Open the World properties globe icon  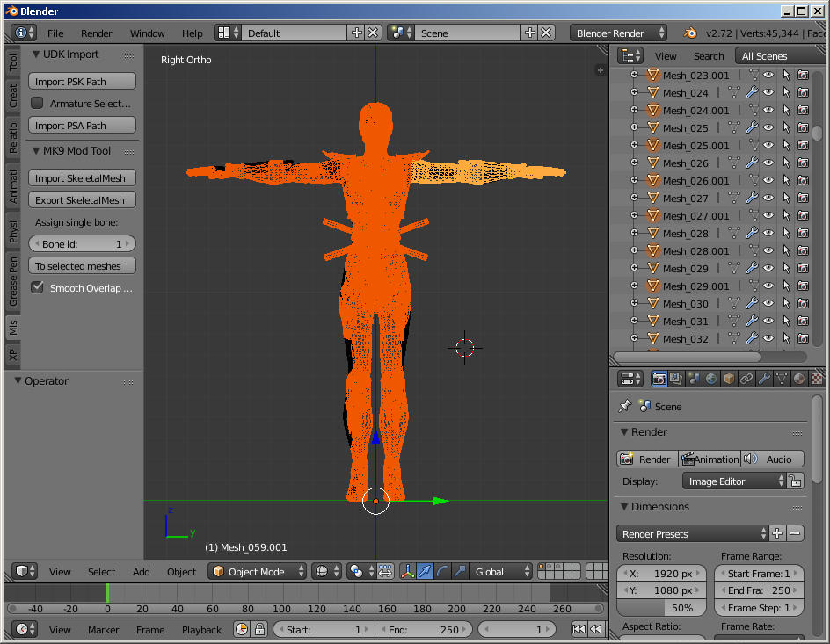coord(711,379)
